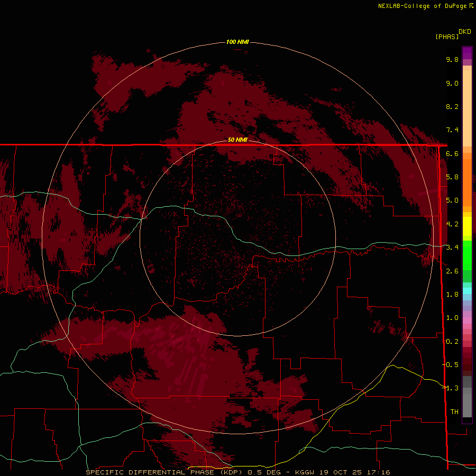
Task: Click the 2.6 scale value
Action: [452, 271]
